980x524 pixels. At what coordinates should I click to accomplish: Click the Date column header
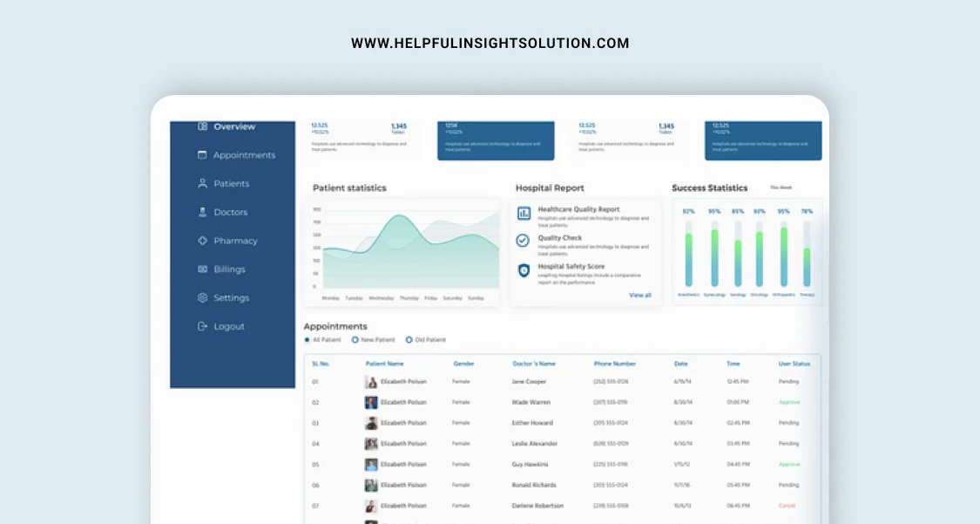click(680, 364)
